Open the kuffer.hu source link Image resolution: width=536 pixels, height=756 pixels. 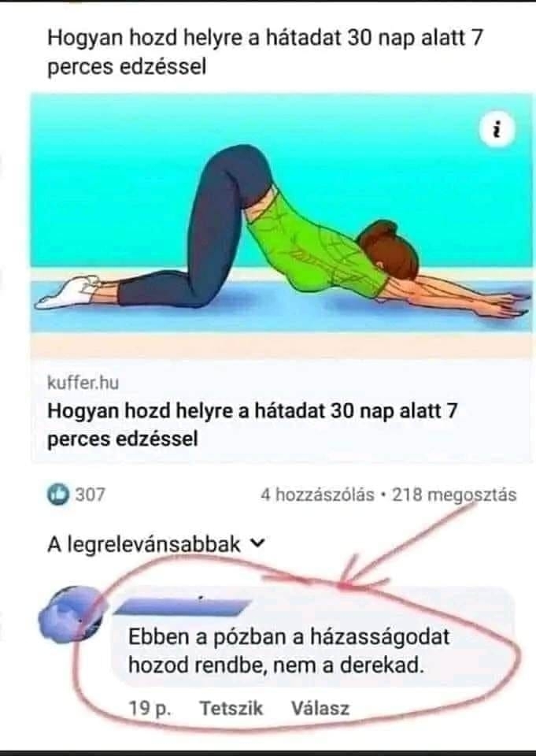pyautogui.click(x=83, y=383)
